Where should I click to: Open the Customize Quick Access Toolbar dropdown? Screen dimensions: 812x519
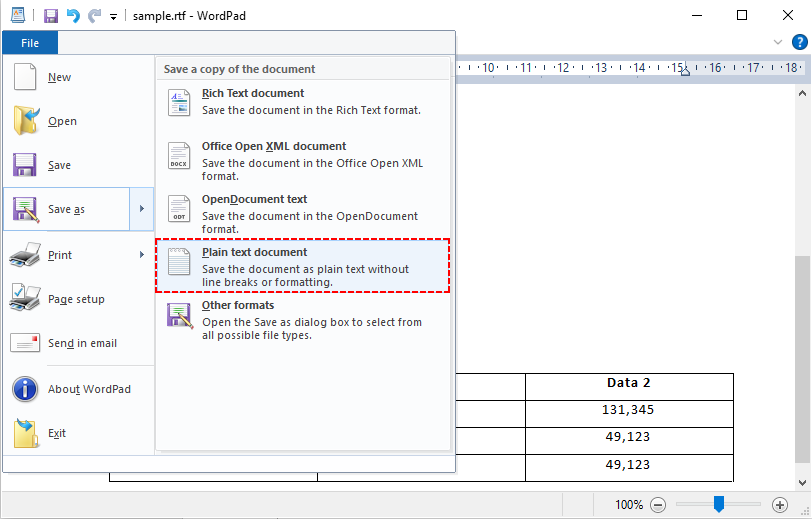click(x=113, y=17)
